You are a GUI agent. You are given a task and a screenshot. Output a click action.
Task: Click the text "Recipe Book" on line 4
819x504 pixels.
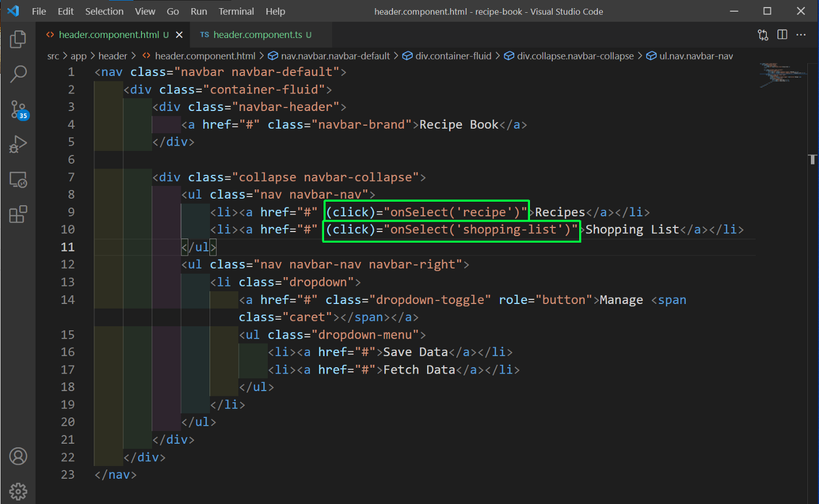(459, 125)
